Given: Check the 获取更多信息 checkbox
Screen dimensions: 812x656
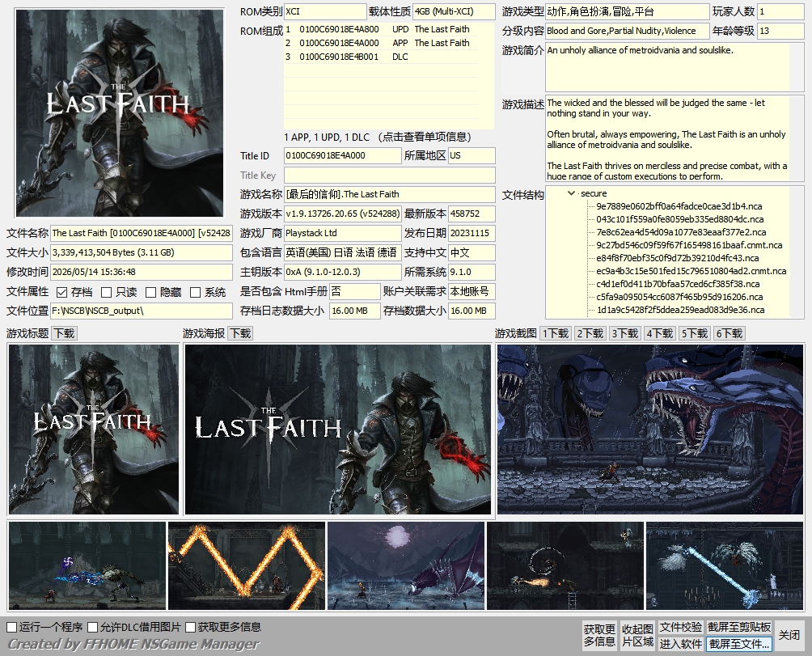Looking at the screenshot, I should coord(191,627).
